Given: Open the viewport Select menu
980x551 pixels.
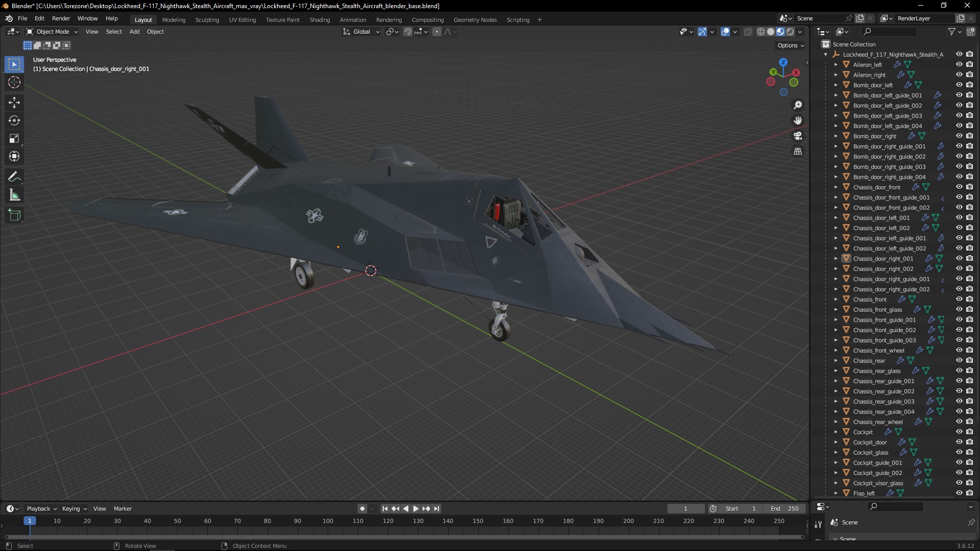Looking at the screenshot, I should pyautogui.click(x=114, y=32).
